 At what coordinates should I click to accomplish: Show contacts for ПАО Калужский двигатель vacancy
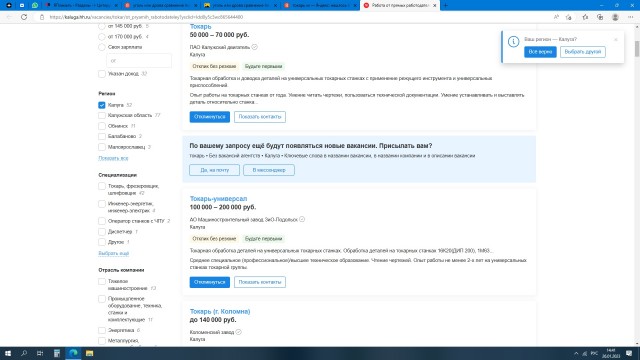coord(260,117)
